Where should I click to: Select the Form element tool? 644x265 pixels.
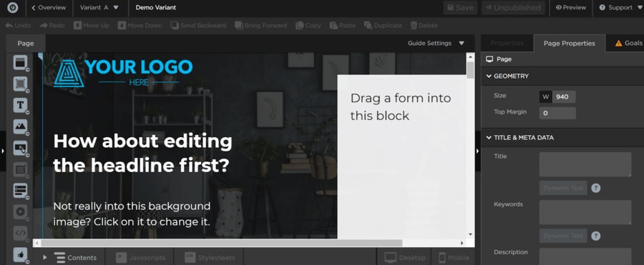20,169
